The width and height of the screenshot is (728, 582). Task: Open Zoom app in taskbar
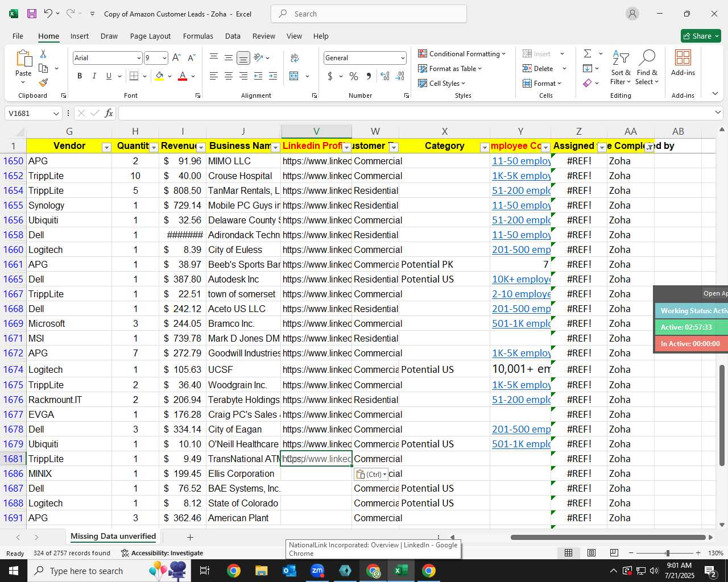[x=317, y=571]
